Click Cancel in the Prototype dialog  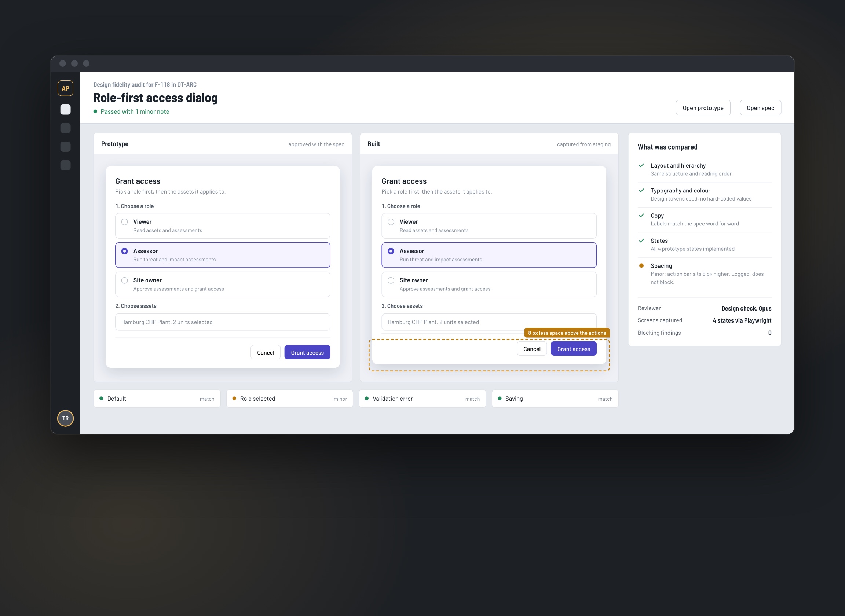[266, 352]
